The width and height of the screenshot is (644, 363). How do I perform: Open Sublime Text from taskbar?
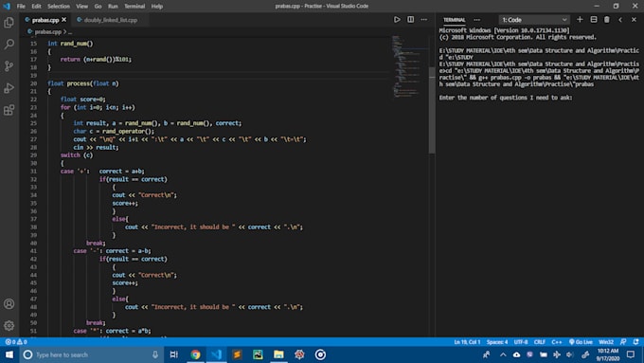(x=237, y=354)
